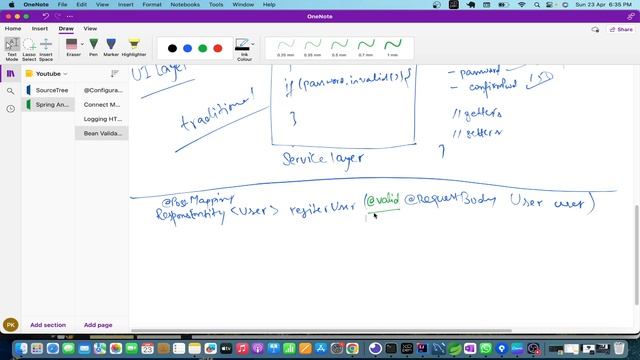Click the sort pages icon
Screen dimensions: 640x360
[114, 73]
